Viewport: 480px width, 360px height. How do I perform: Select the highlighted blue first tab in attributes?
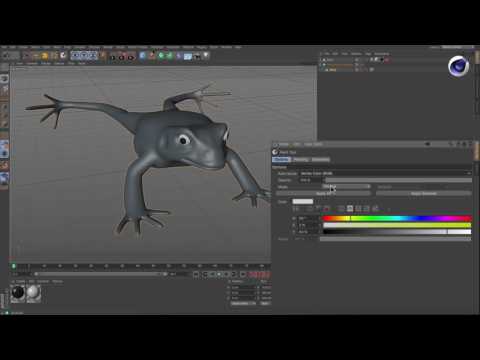[281, 160]
